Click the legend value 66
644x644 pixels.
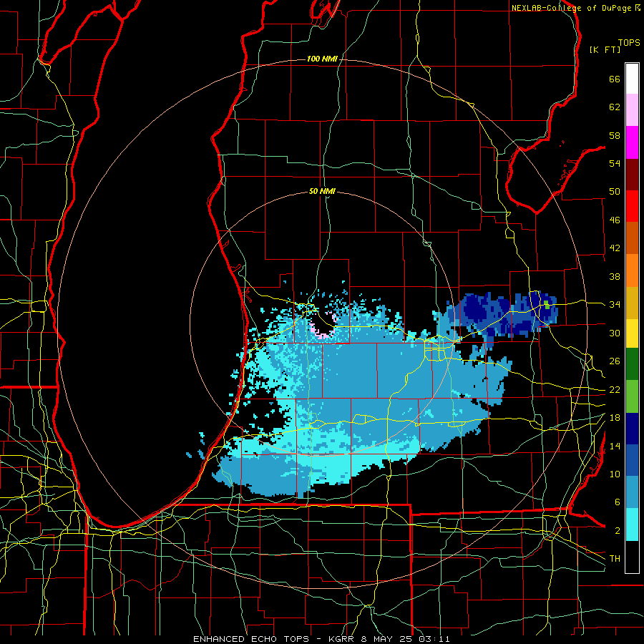click(615, 79)
